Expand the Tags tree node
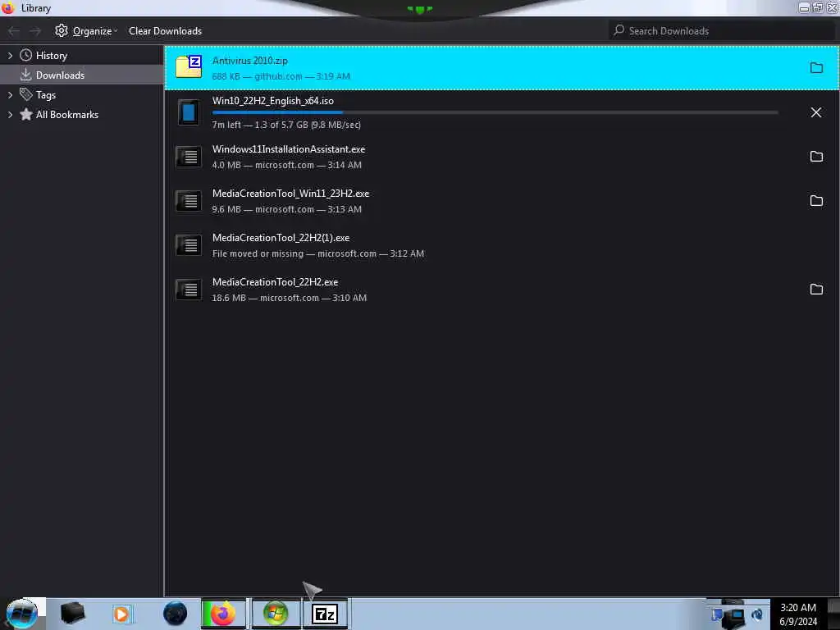 tap(10, 95)
